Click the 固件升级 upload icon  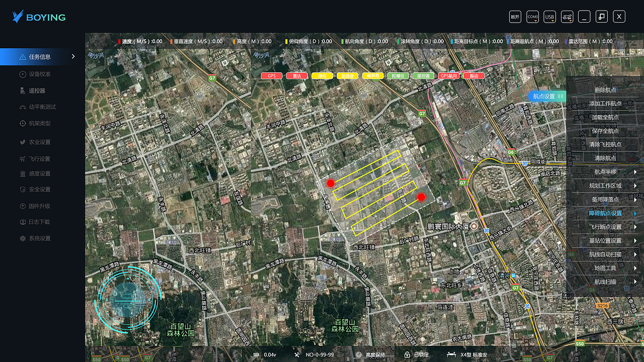coord(23,206)
